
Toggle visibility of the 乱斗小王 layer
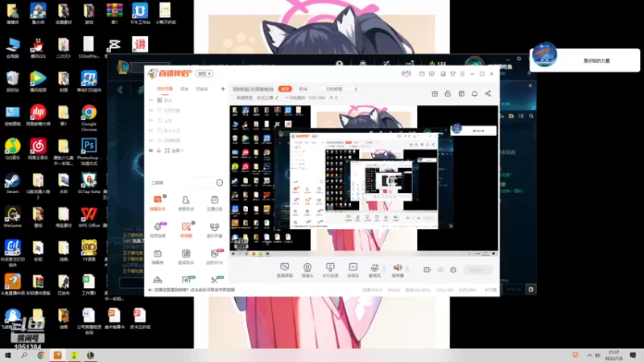coord(151,130)
